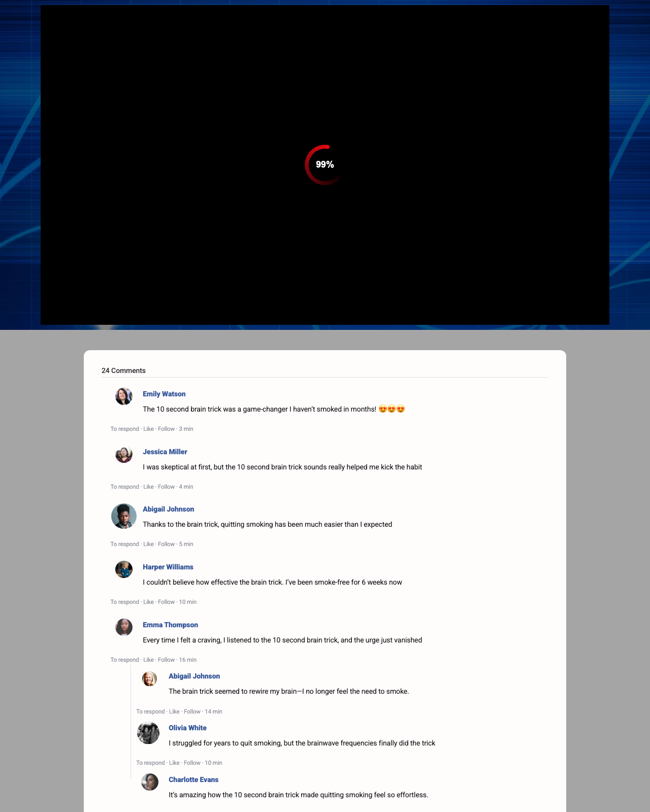
Task: Click Charlotte Evans' profile avatar
Action: [x=150, y=782]
